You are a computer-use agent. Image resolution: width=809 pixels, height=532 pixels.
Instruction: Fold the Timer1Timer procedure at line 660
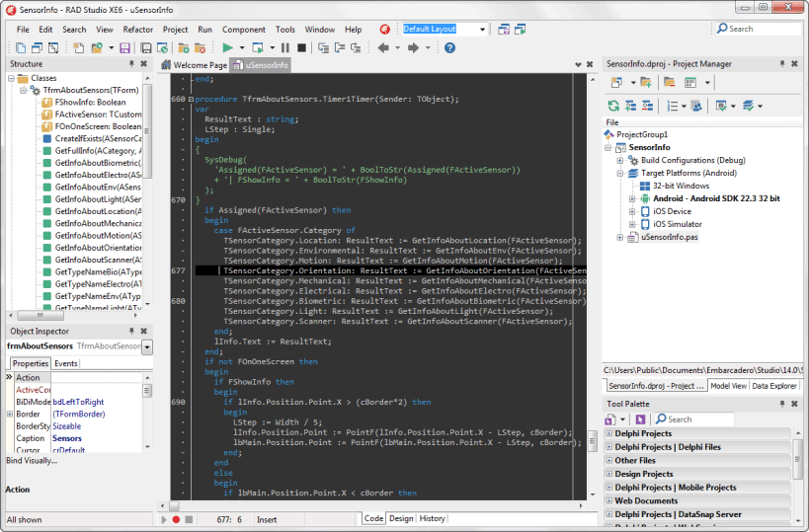[x=191, y=99]
